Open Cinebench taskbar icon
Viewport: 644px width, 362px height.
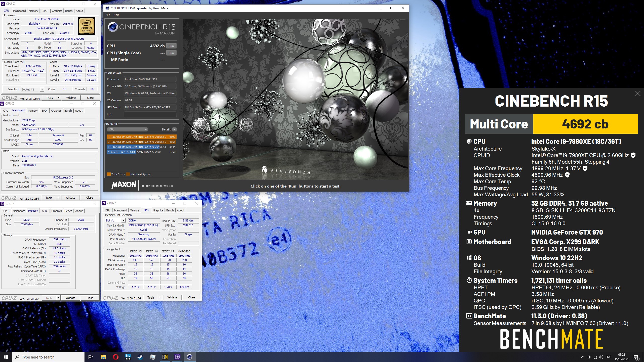pyautogui.click(x=190, y=357)
